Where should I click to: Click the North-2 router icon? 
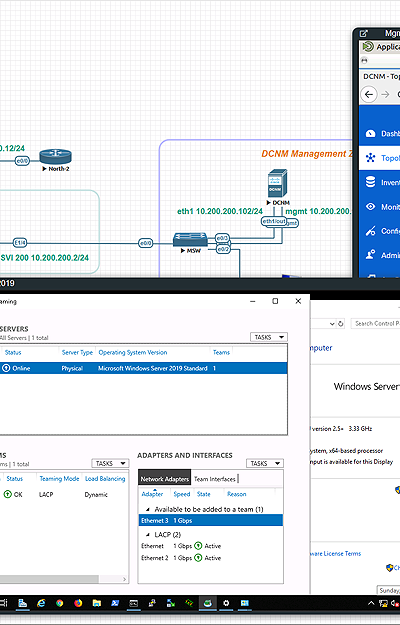pos(55,156)
